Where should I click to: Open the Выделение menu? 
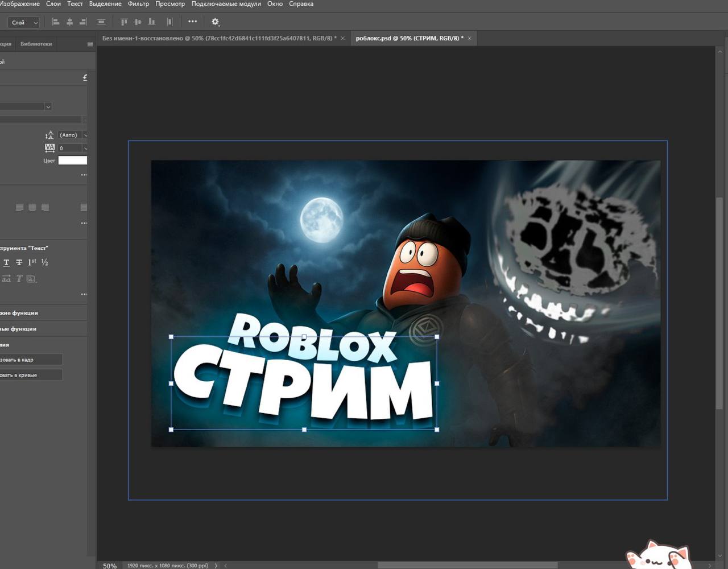105,3
